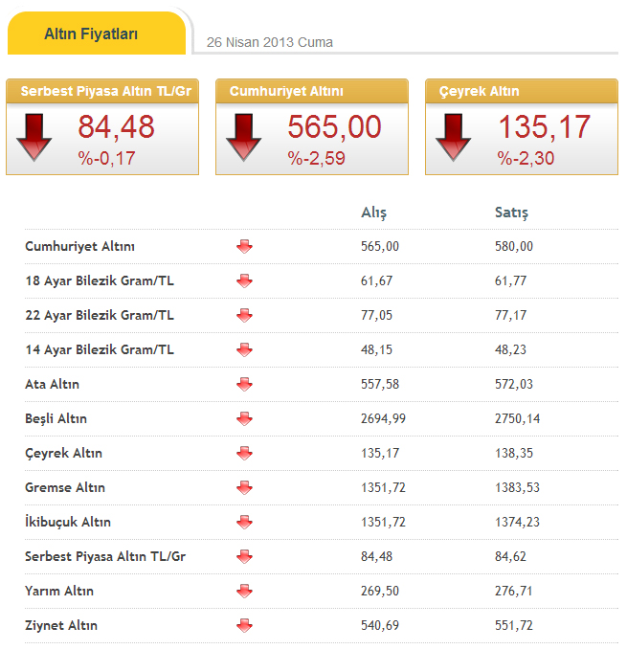Click the down arrow in Cumhuriyet Altını card
Image resolution: width=627 pixels, height=672 pixels.
243,136
